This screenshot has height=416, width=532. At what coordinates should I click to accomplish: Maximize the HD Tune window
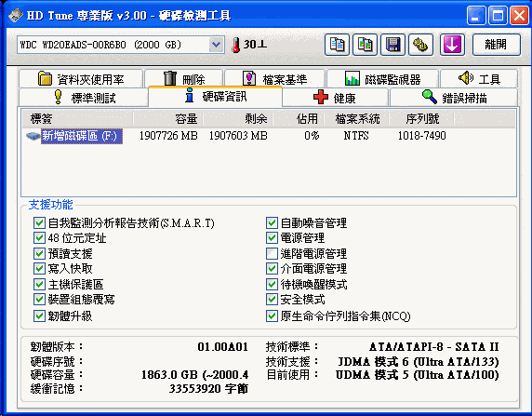pyautogui.click(x=498, y=15)
